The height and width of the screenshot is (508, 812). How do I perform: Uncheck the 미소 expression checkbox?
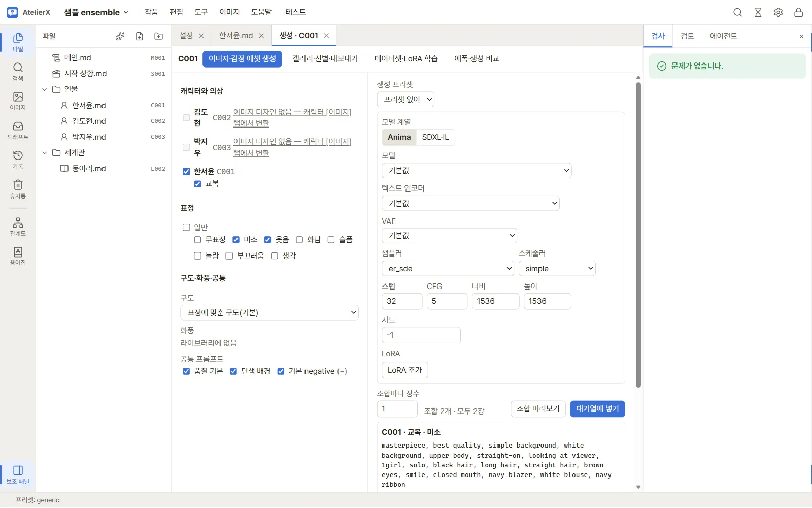236,240
